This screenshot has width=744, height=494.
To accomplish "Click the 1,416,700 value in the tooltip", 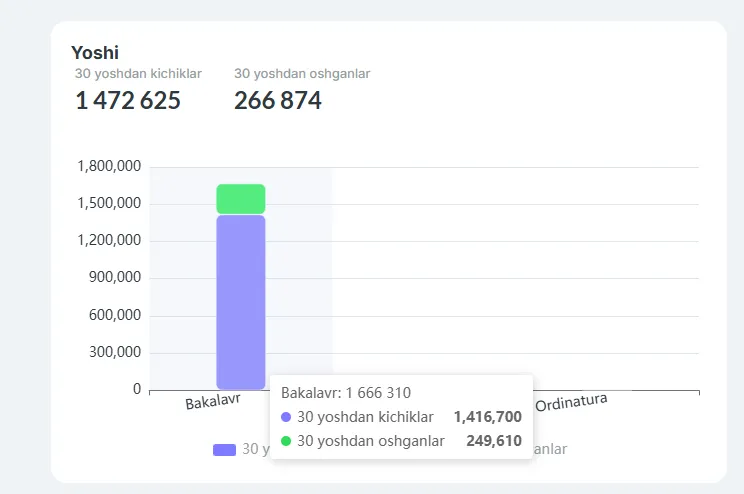I will [x=487, y=417].
